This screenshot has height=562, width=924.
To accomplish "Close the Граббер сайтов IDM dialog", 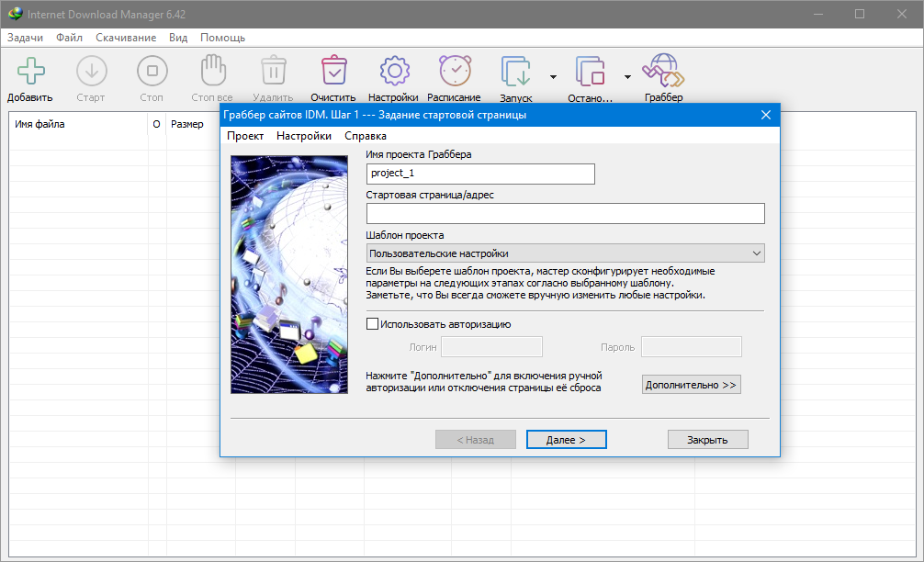I will (x=765, y=115).
